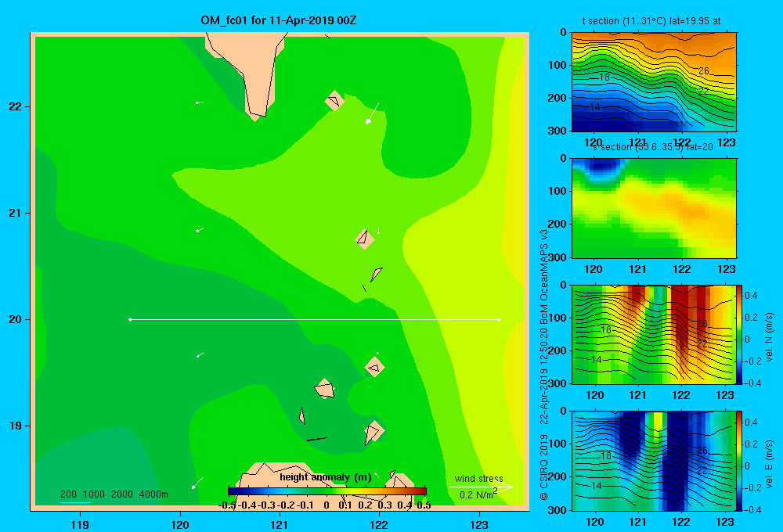Click the vel. N color scale bar
This screenshot has height=532, width=783.
pos(740,335)
